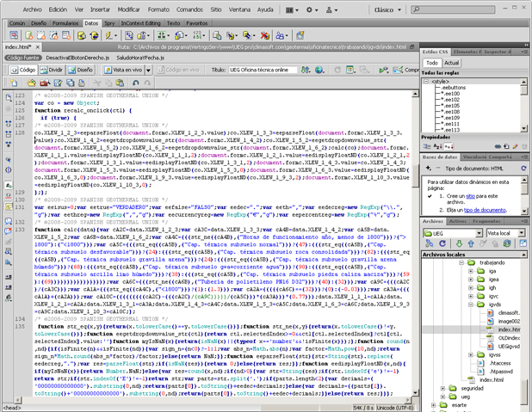Open the Fragmentos panel tab
532x412 pixels.
click(x=486, y=221)
